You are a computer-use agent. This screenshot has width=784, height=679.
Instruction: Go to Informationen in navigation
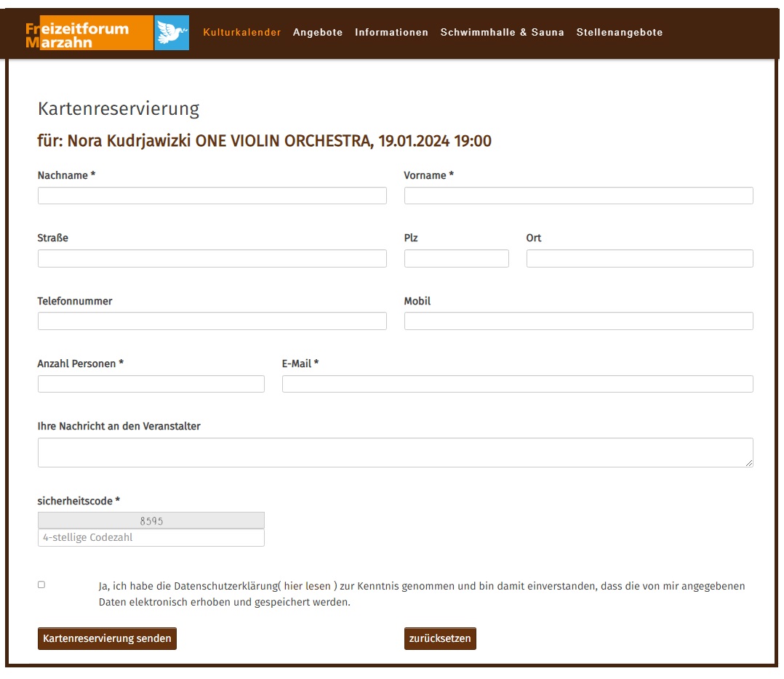[391, 33]
